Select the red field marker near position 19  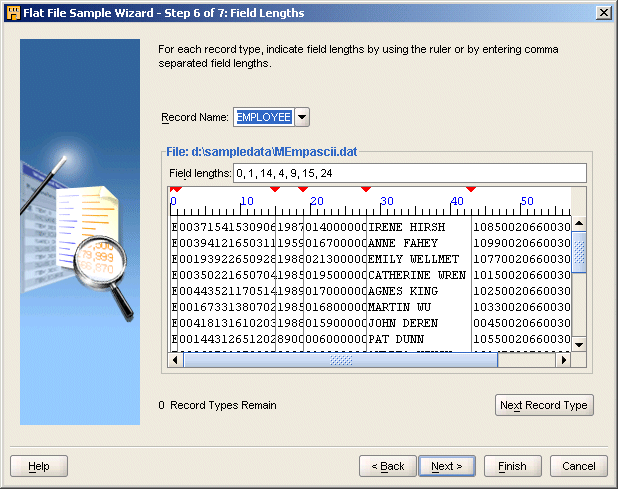[303, 190]
